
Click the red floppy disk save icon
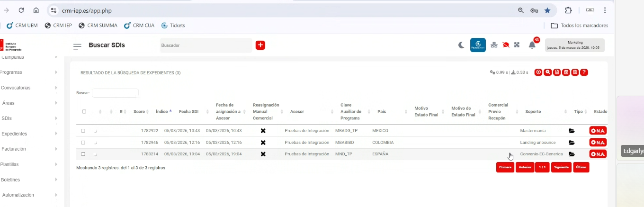coord(575,72)
